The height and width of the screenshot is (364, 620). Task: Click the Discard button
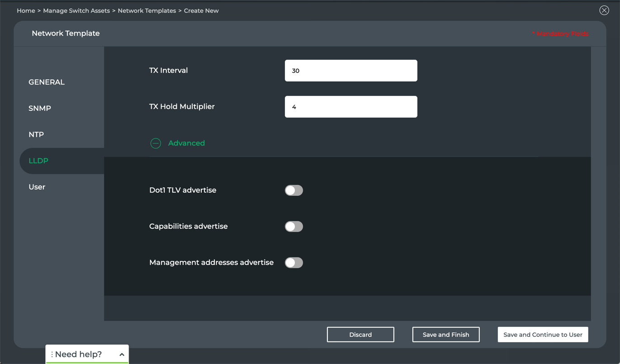point(360,335)
